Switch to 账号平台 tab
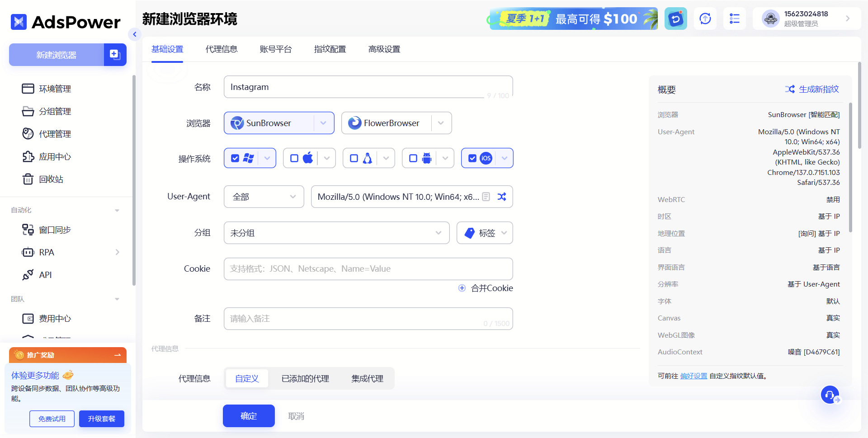Image resolution: width=868 pixels, height=438 pixels. point(276,49)
